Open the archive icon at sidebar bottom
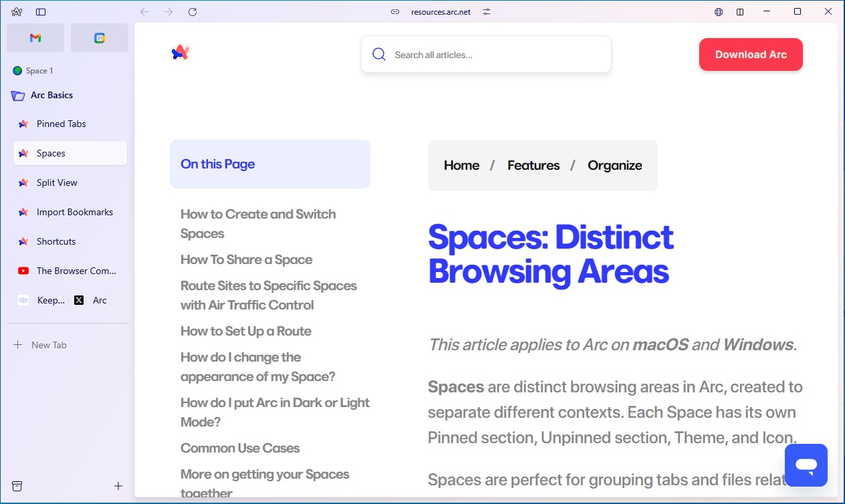 [17, 486]
